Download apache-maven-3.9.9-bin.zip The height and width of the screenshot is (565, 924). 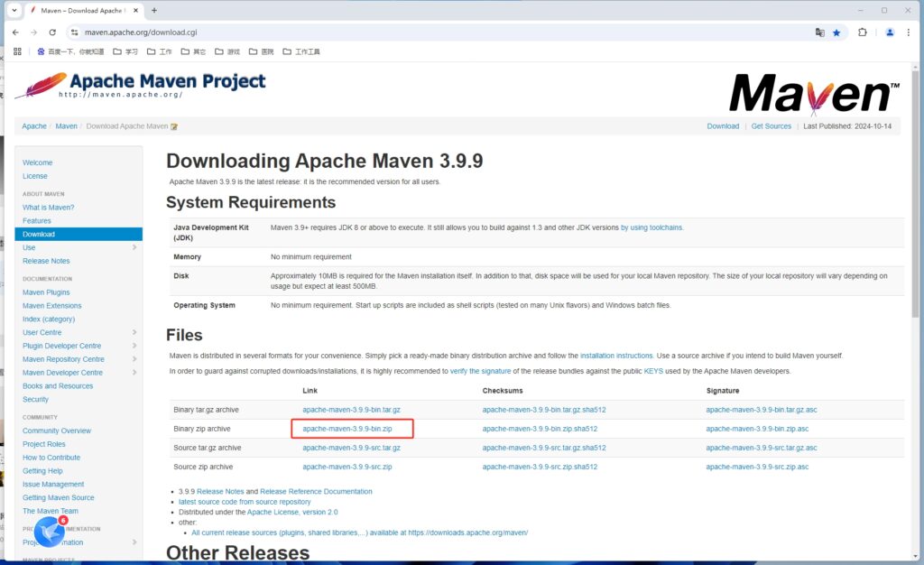tap(352, 429)
